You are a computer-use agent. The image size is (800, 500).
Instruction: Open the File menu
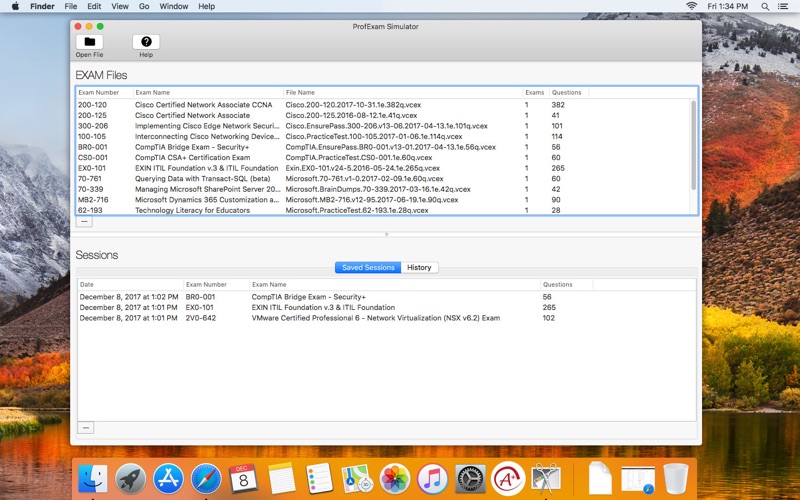coord(71,6)
